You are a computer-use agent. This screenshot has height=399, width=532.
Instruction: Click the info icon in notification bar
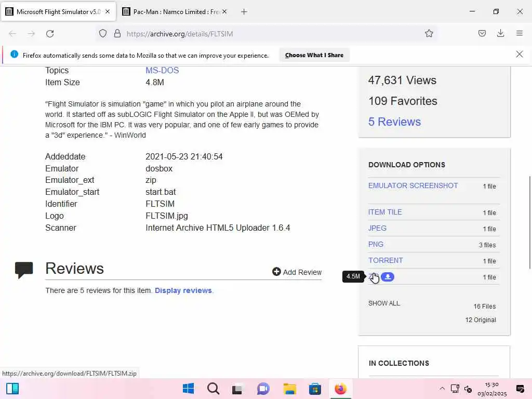[14, 54]
